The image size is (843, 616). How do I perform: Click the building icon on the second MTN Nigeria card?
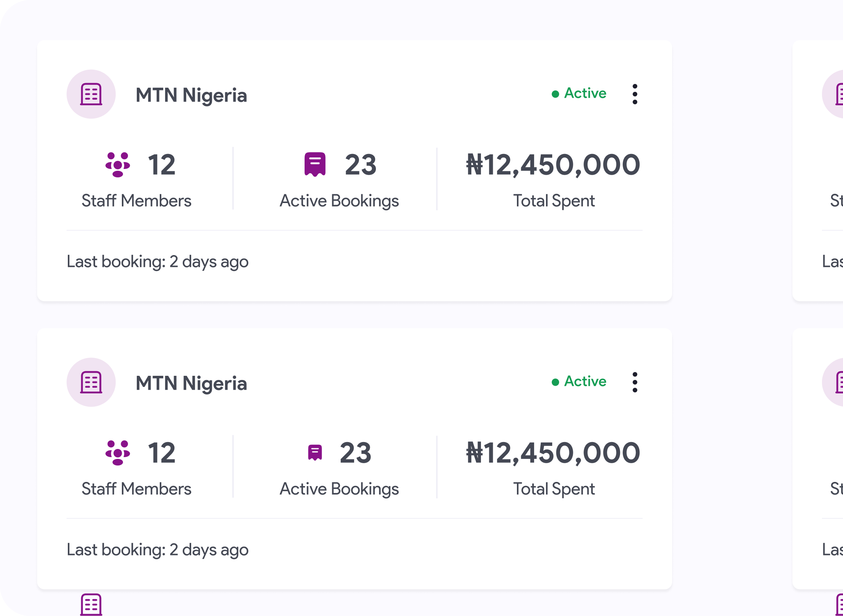tap(91, 382)
